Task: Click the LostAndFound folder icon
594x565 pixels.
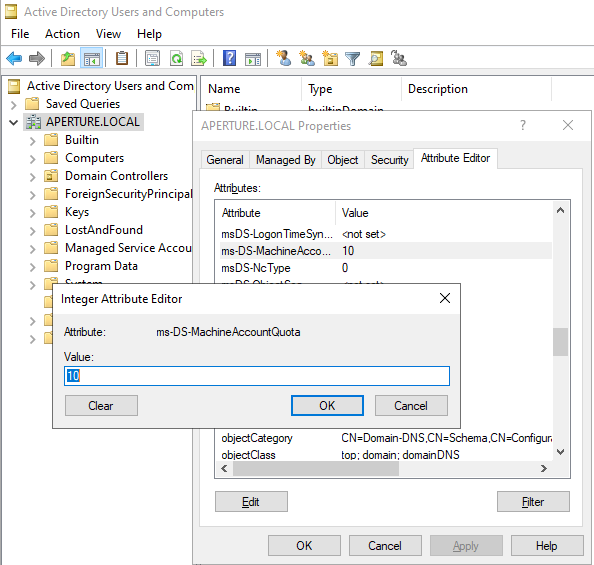Action: point(51,230)
